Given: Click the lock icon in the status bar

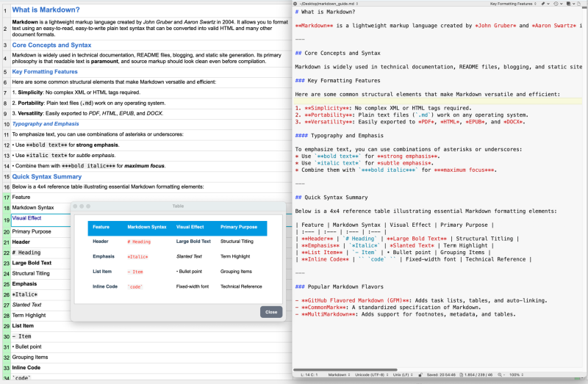Looking at the screenshot, I should 420,374.
